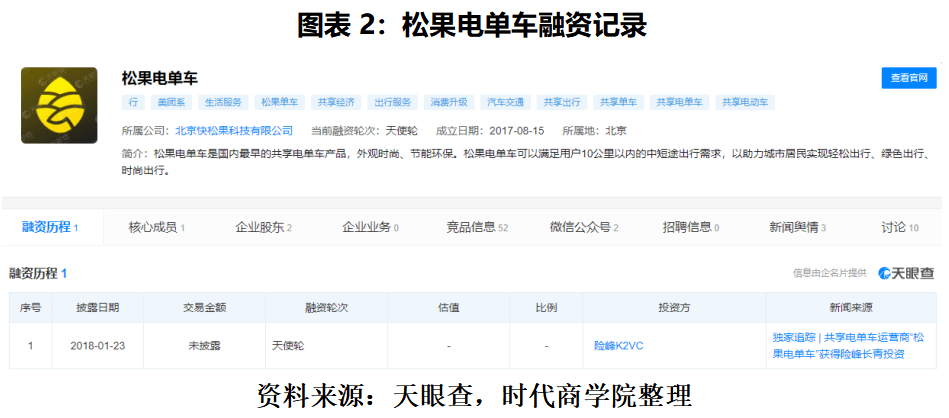Select the 美团系 tag
The height and width of the screenshot is (418, 949).
170,102
